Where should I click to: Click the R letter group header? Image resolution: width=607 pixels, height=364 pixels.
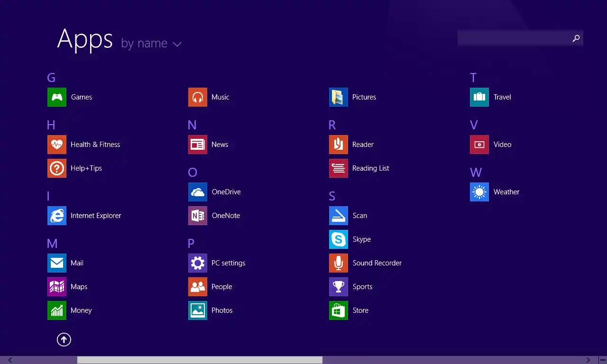[x=332, y=125]
